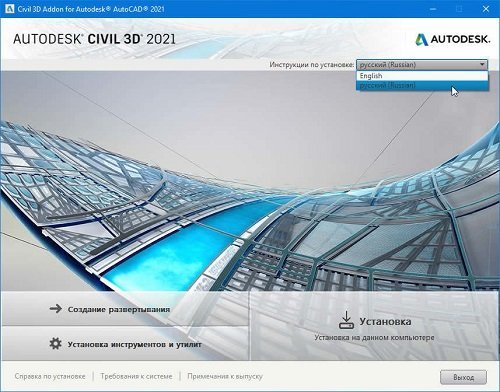Click the download icon beside Установка
The height and width of the screenshot is (392, 500).
(346, 320)
